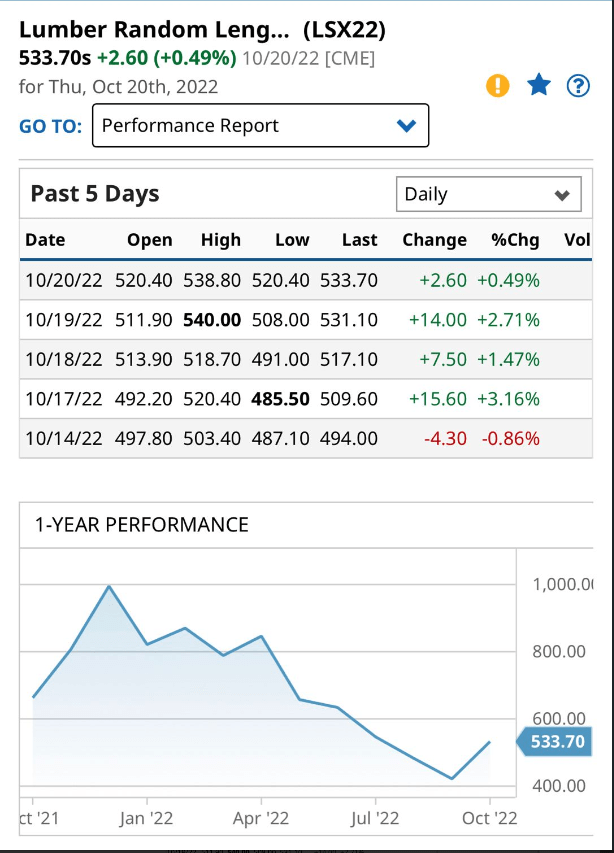Click the 1-YEAR PERFORMANCE chart heading
Screen dimensions: 614x853
point(140,525)
